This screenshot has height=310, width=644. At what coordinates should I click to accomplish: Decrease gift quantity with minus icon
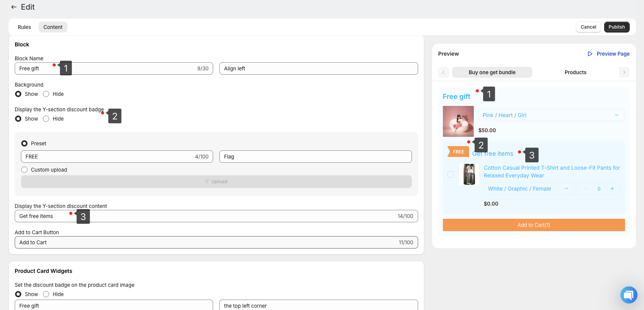[x=586, y=189]
